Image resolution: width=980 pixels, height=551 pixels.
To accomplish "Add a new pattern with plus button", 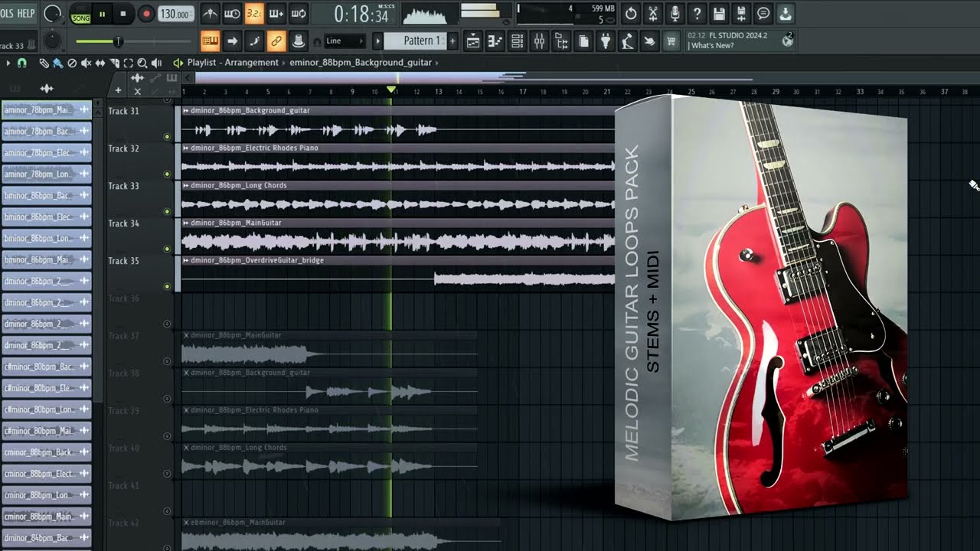I will click(452, 41).
